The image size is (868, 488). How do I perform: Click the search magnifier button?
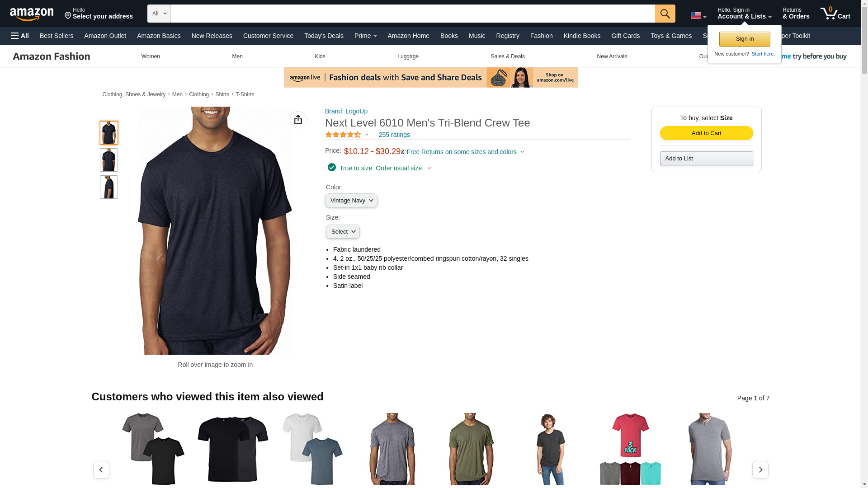(665, 14)
